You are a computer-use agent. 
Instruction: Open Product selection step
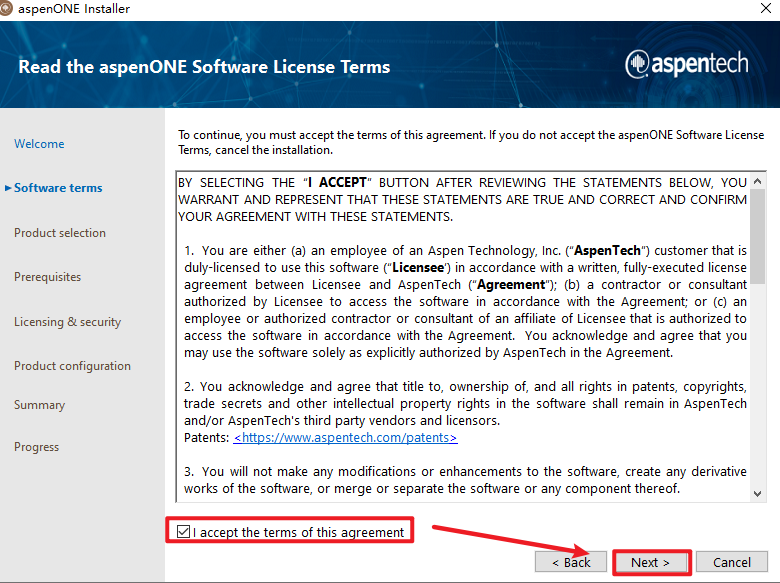[60, 233]
